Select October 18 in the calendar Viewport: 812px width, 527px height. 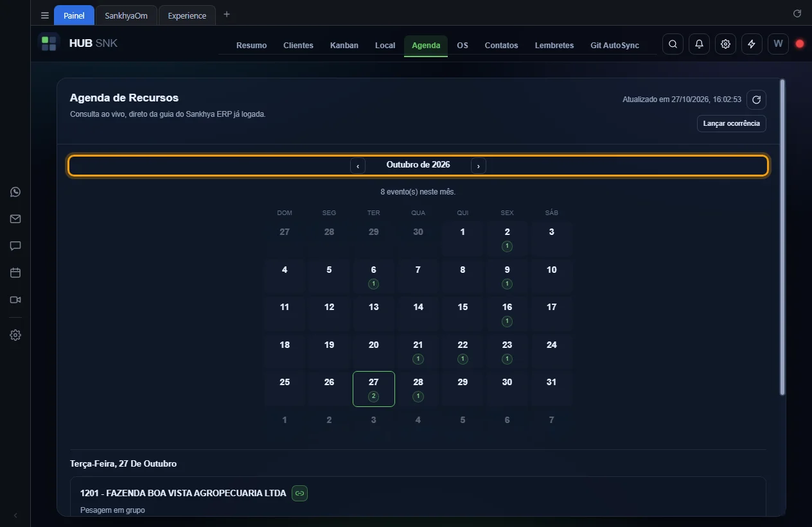pyautogui.click(x=285, y=351)
